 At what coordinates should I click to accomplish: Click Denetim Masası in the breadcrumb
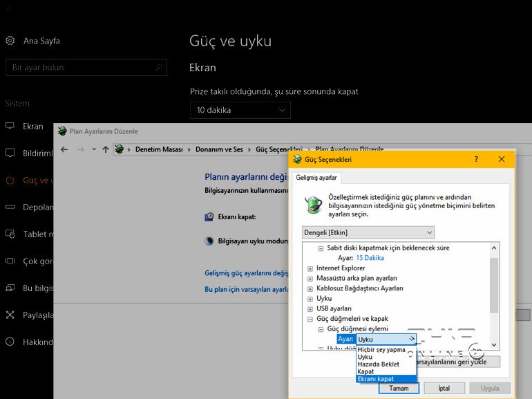[159, 149]
